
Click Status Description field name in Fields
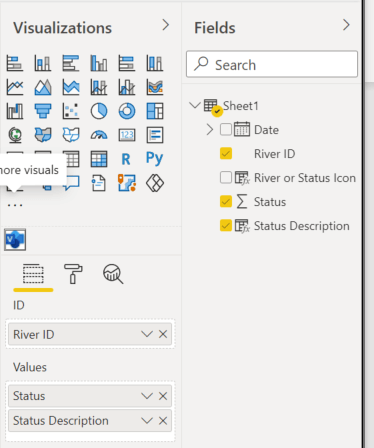(x=302, y=226)
